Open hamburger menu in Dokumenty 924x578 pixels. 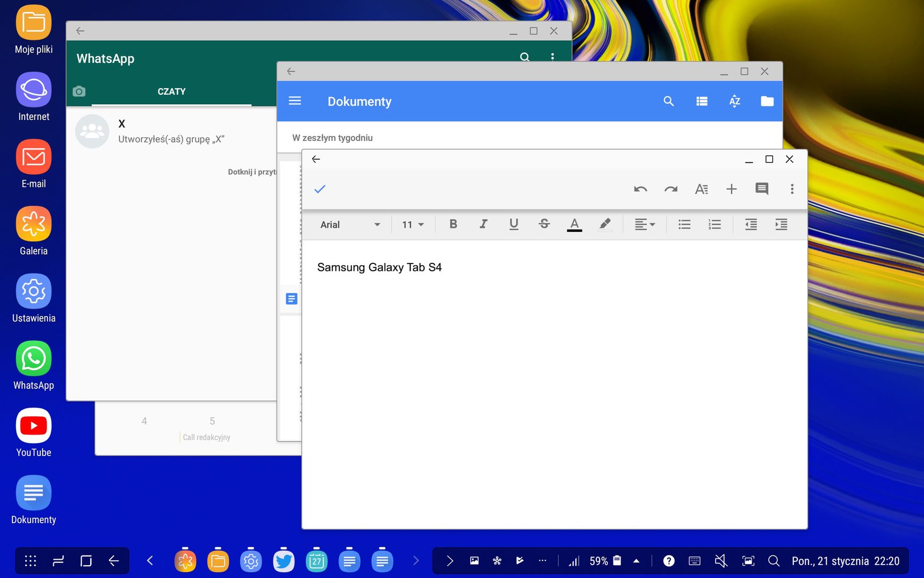(295, 101)
